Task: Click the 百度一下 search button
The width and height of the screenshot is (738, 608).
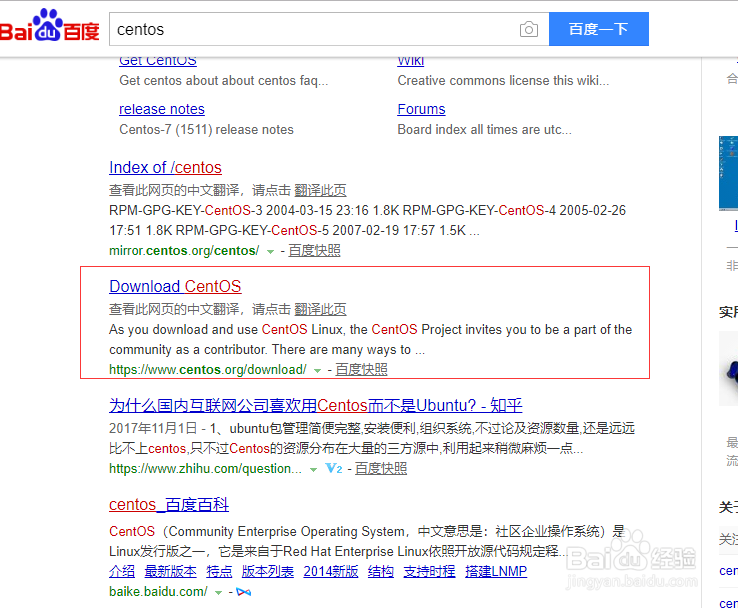Action: tap(599, 29)
